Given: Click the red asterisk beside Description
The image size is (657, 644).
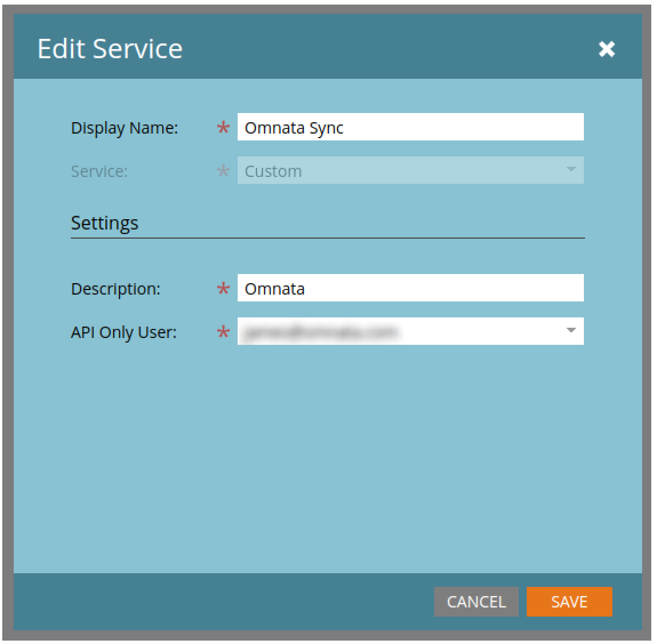Looking at the screenshot, I should (223, 289).
